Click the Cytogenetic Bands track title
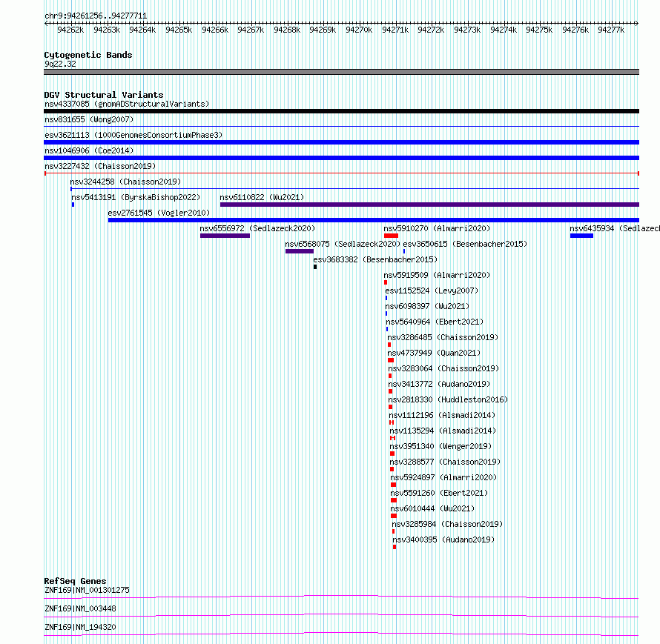Image resolution: width=660 pixels, height=644 pixels. [x=88, y=55]
